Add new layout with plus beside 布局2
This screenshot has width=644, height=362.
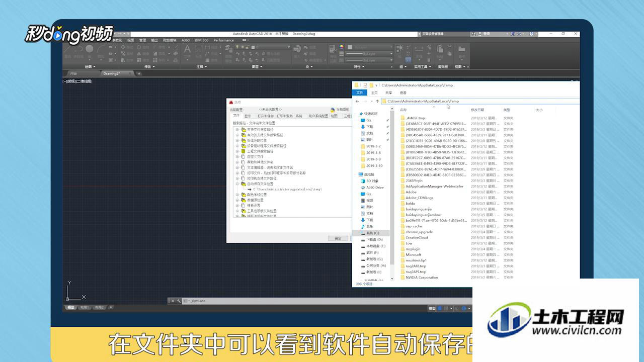(x=111, y=307)
